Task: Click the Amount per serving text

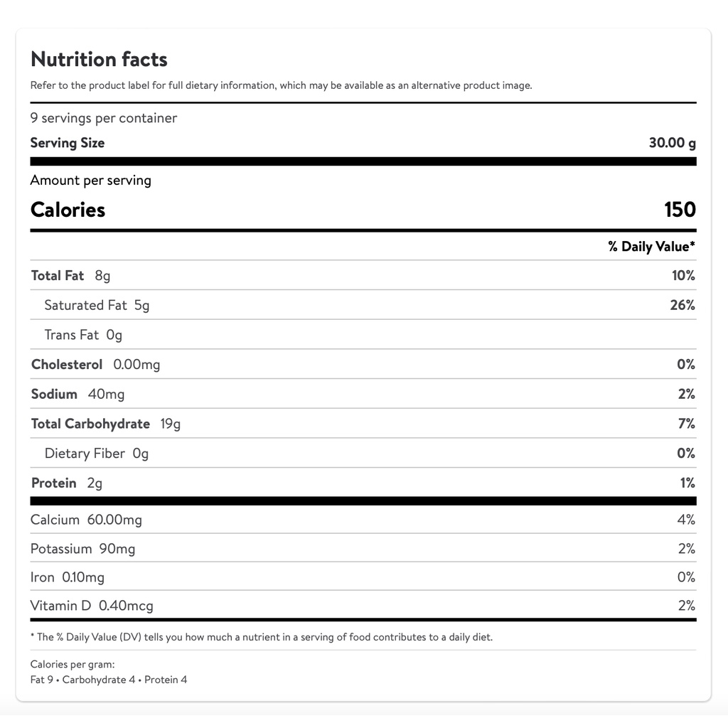Action: coord(91,181)
